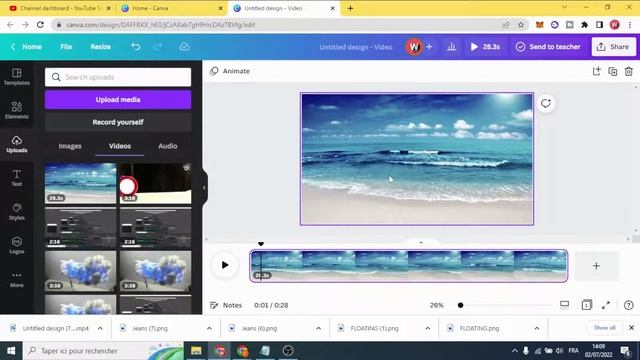This screenshot has width=640, height=360.
Task: Open a new browser tab
Action: point(350,8)
